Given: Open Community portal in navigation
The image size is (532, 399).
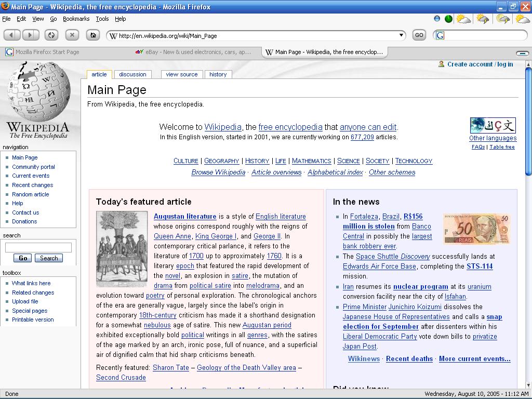Looking at the screenshot, I should [x=33, y=167].
